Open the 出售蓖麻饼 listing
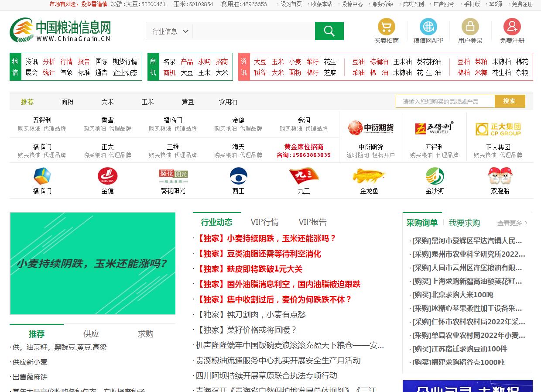 click(30, 377)
